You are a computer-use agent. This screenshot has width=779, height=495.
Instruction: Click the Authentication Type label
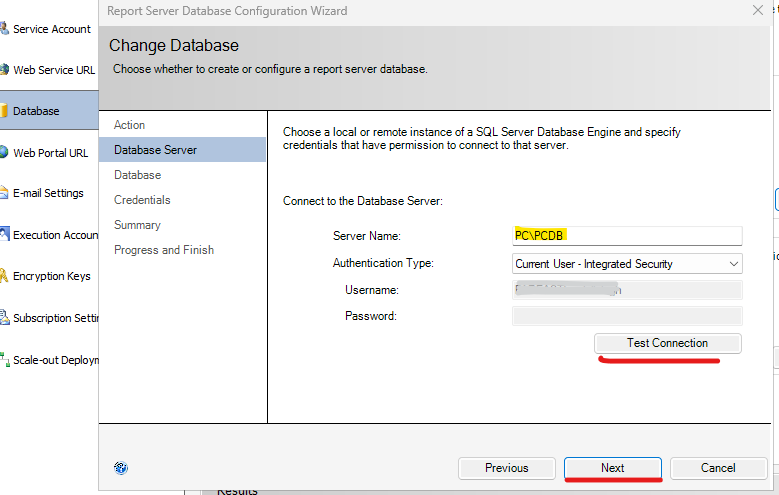click(x=383, y=263)
